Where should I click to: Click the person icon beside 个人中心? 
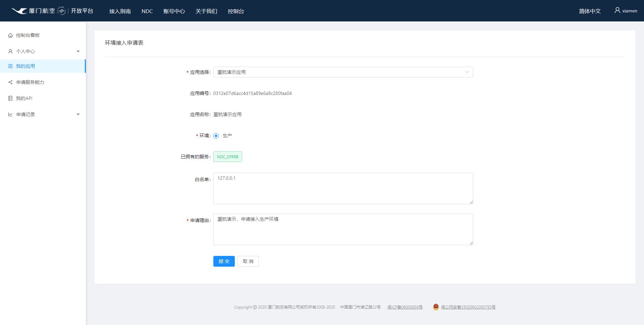[10, 51]
